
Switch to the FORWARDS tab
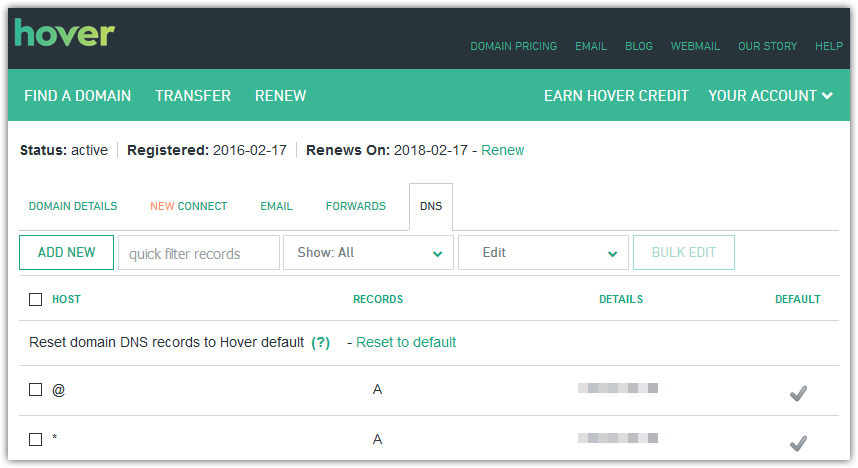pos(356,206)
